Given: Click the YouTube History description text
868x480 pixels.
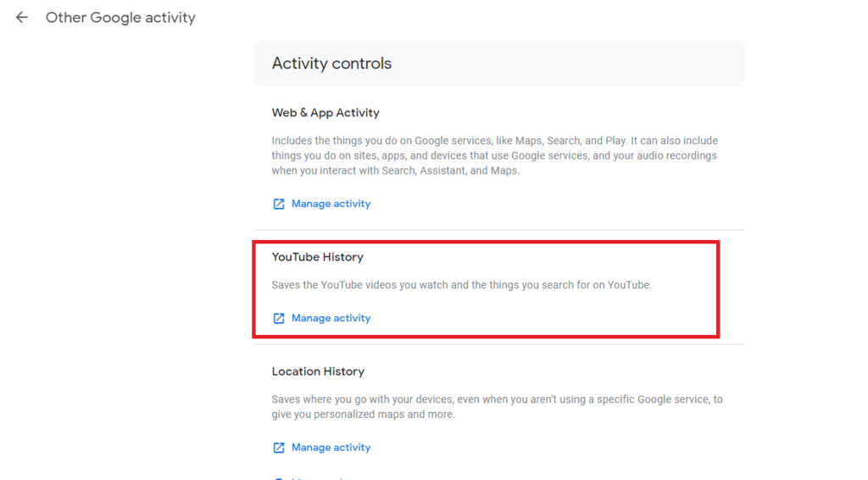Looking at the screenshot, I should coord(462,285).
